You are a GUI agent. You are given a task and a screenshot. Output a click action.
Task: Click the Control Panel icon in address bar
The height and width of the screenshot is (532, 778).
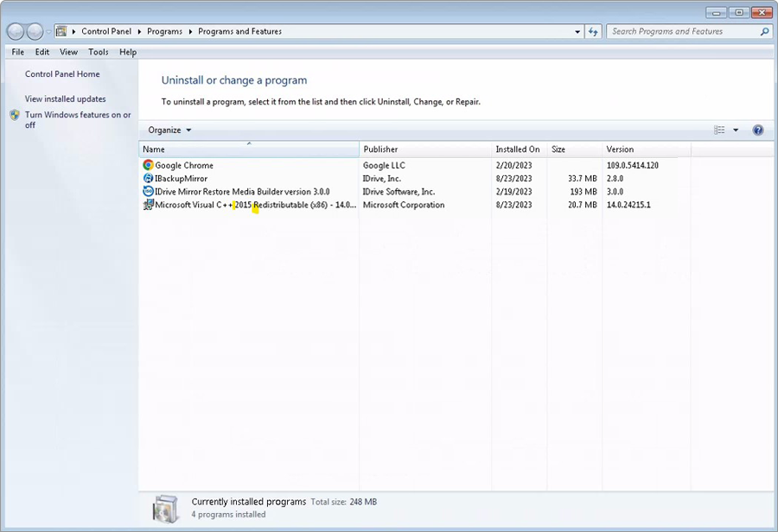pos(61,31)
